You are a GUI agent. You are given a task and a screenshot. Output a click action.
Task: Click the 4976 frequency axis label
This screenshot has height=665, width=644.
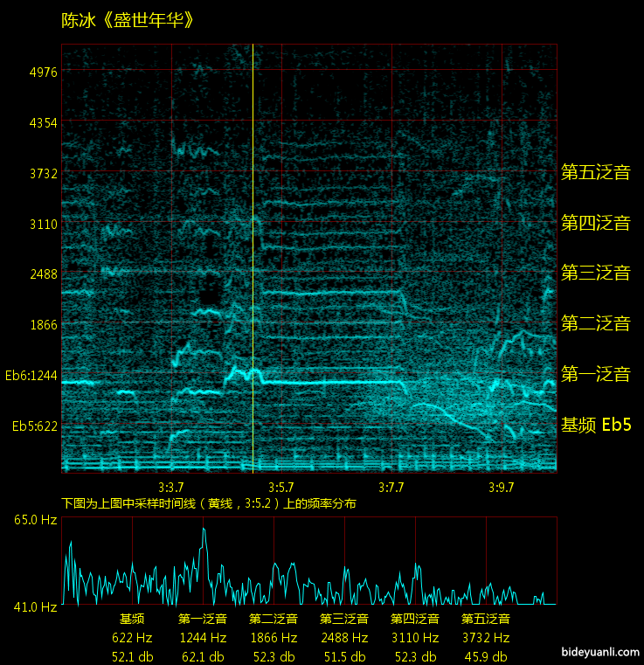[43, 72]
